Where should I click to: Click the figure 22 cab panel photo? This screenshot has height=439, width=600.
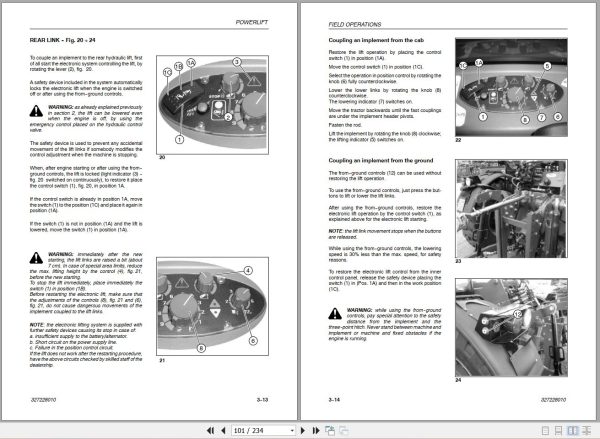pyautogui.click(x=511, y=87)
